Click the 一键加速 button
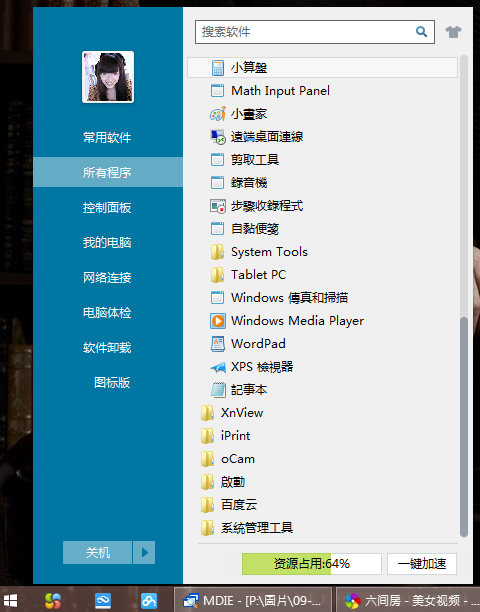Viewport: 480px width, 612px height. [422, 564]
